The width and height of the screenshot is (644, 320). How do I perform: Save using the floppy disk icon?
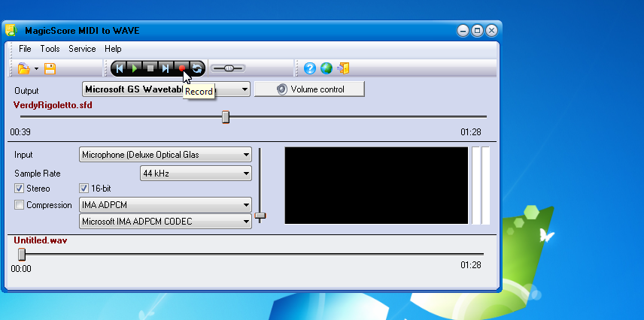point(50,68)
